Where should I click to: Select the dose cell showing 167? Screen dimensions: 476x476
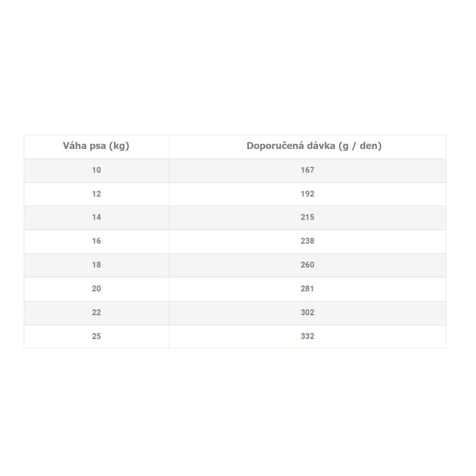point(307,170)
